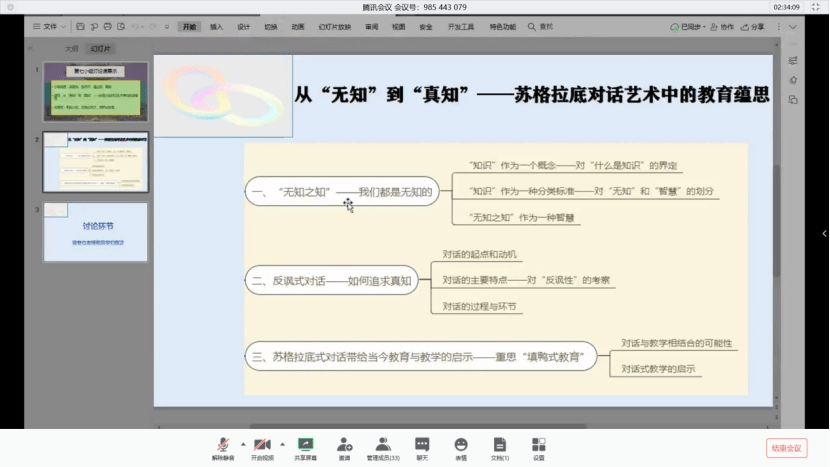The image size is (830, 467).
Task: Open 管理成员 member management
Action: [x=382, y=444]
